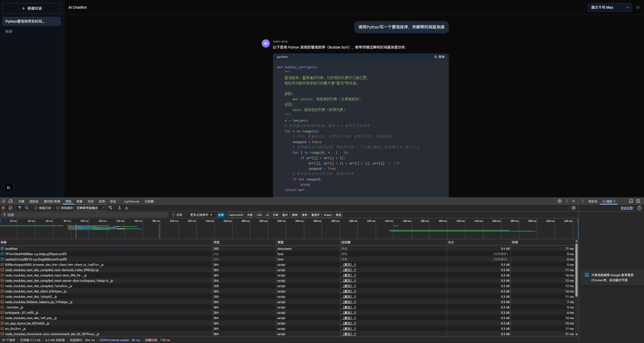Viewport: 644px width, 343px height.
Task: Copy code with 复制 button
Action: tap(439, 57)
